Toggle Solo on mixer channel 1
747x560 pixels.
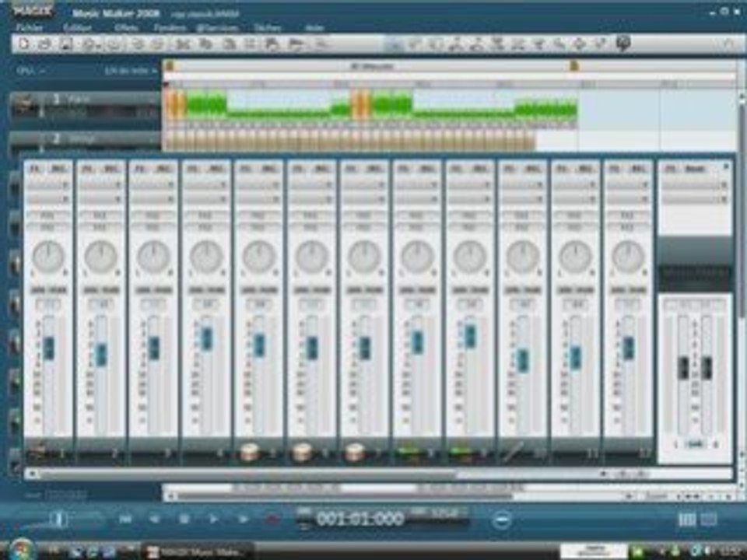click(x=38, y=290)
